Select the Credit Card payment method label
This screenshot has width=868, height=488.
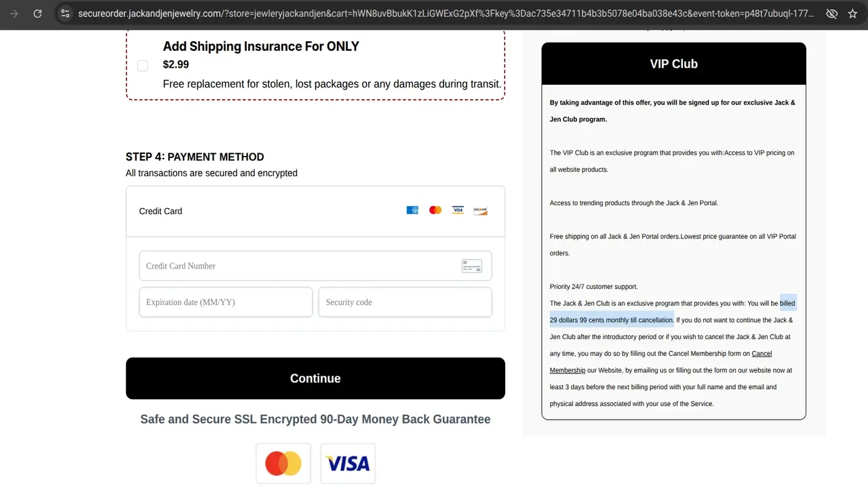coord(161,211)
